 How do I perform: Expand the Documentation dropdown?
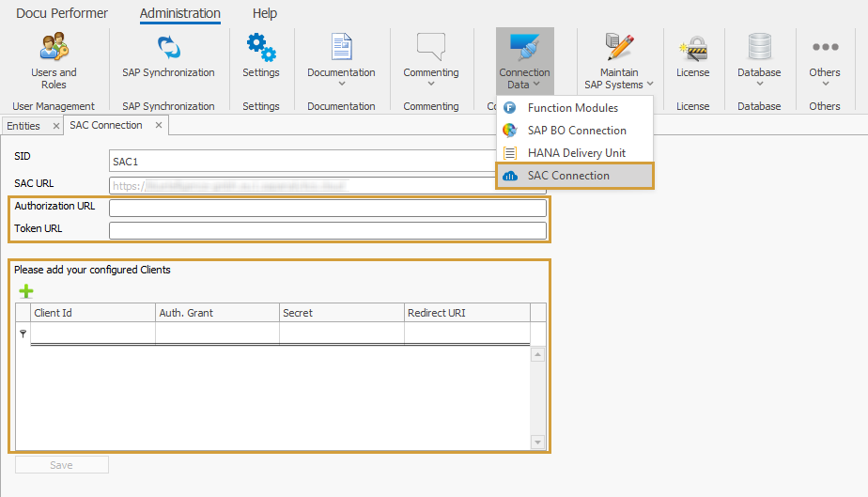click(x=341, y=60)
